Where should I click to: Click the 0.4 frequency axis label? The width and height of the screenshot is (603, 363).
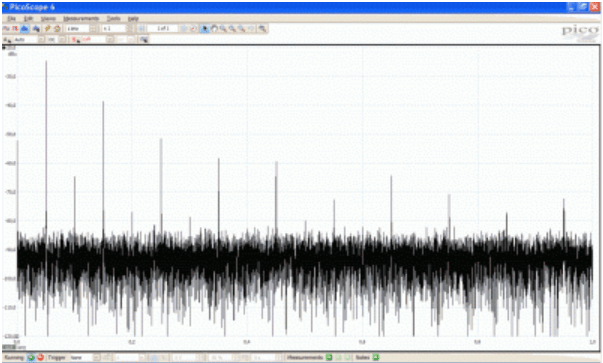point(247,342)
